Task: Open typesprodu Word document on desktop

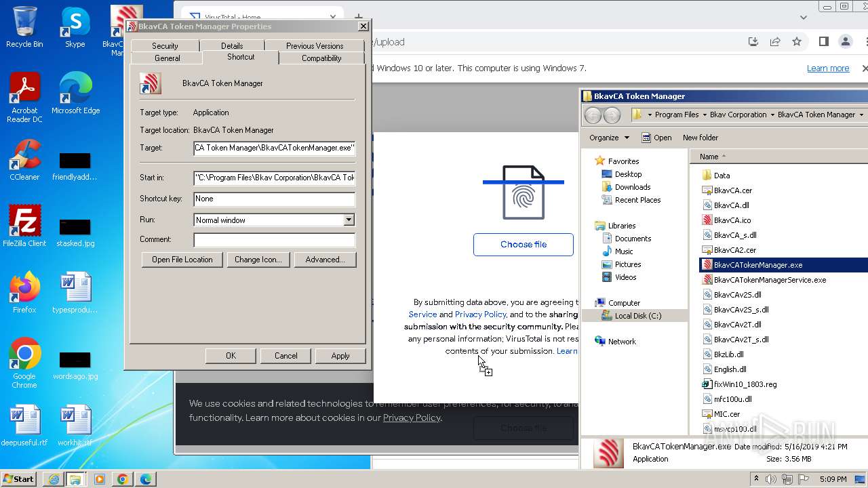Action: click(75, 293)
